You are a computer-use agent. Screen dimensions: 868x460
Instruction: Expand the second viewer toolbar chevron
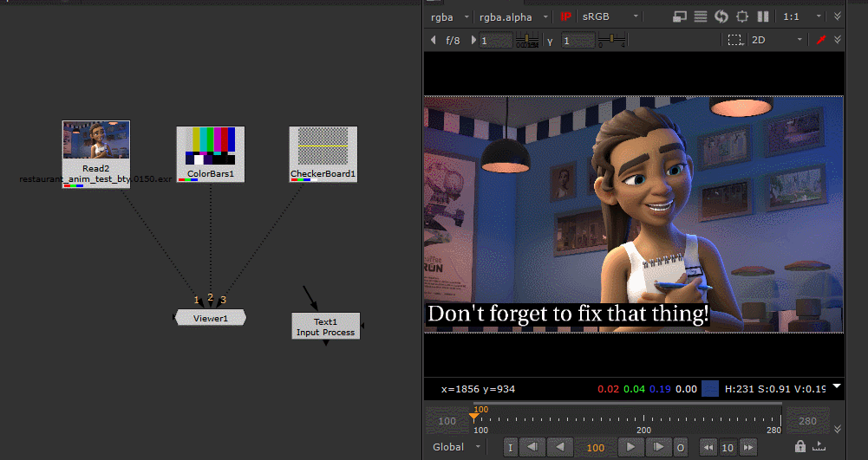tap(838, 40)
